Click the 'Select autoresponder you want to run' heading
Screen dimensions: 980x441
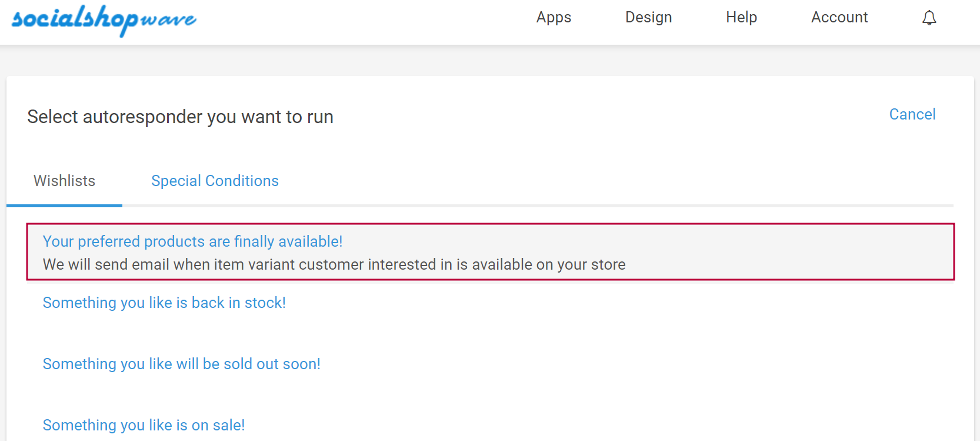pyautogui.click(x=180, y=117)
